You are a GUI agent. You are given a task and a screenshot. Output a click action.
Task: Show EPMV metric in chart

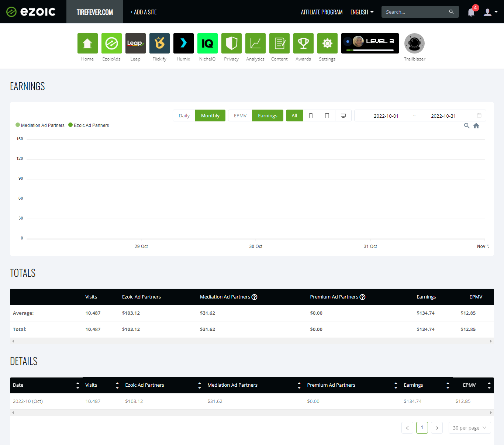[240, 115]
